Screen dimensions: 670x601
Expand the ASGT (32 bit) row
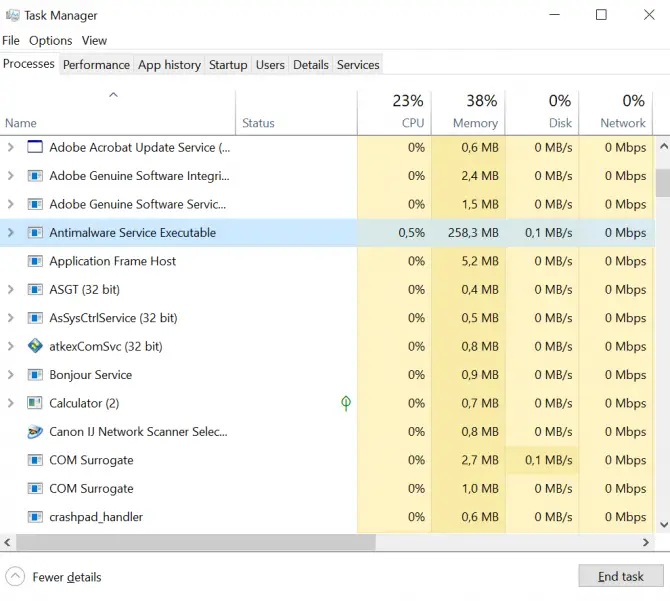coord(11,290)
